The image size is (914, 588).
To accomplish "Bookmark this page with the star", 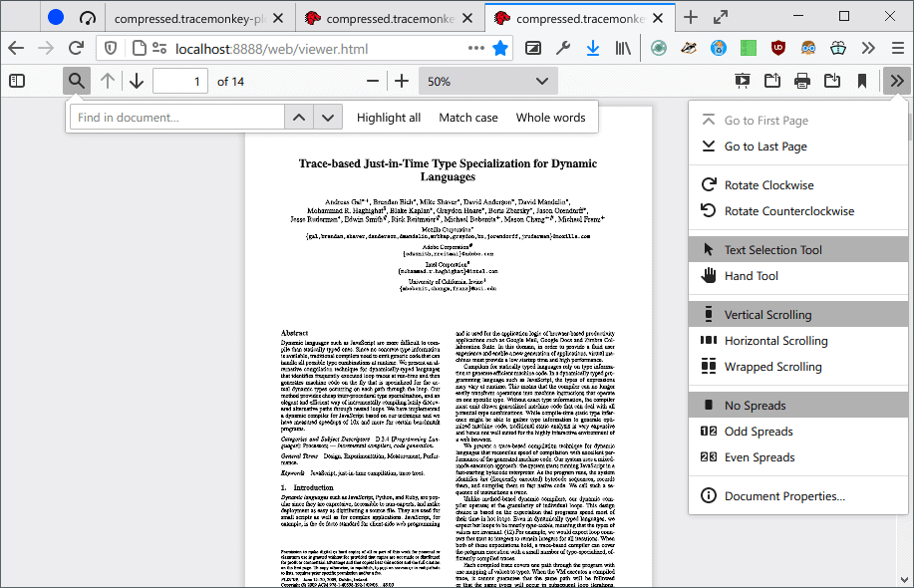I will click(x=500, y=49).
